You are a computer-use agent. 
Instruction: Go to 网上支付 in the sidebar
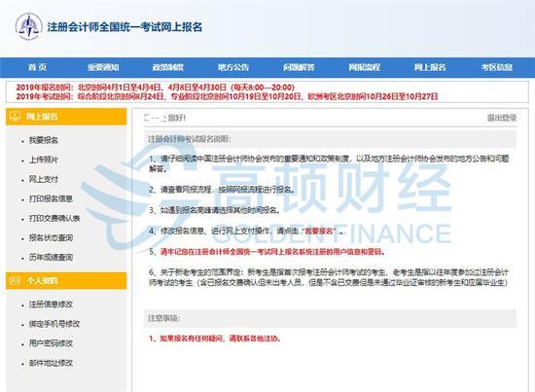tap(44, 179)
